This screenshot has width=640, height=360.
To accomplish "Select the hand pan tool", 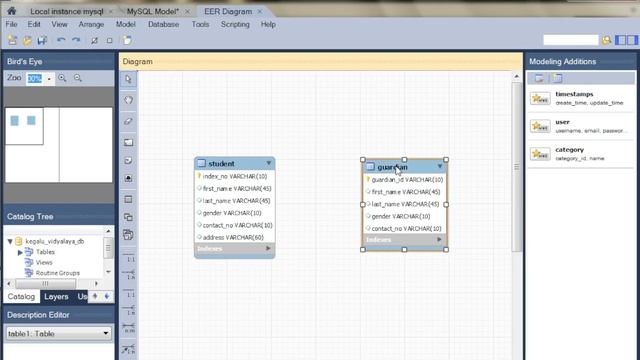I will point(129,100).
